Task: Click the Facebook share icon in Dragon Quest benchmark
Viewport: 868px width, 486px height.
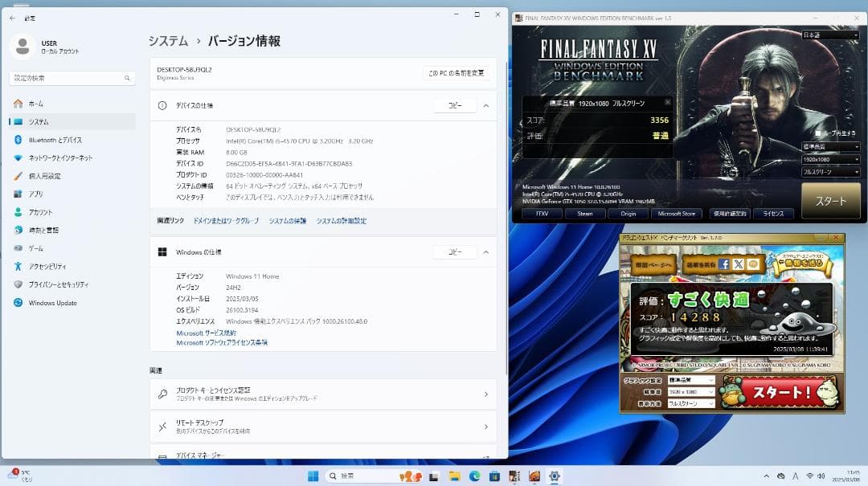Action: [x=724, y=263]
